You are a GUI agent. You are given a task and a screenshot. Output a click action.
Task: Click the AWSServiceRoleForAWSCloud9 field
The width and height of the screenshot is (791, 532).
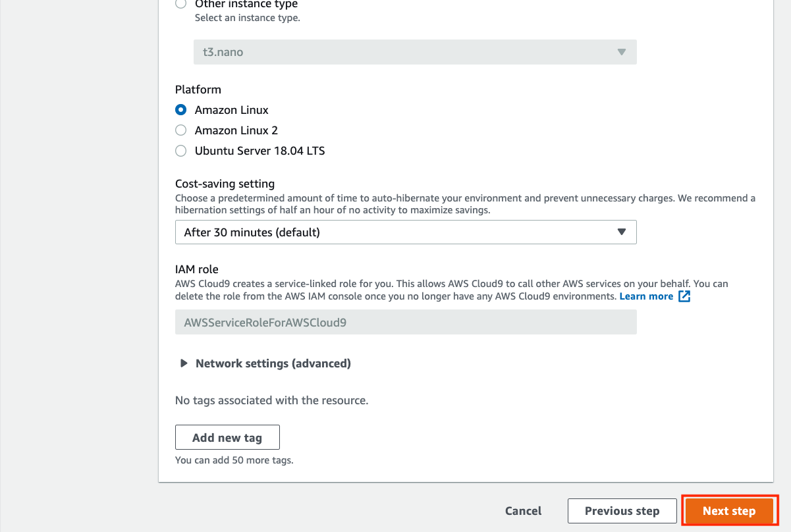click(406, 322)
